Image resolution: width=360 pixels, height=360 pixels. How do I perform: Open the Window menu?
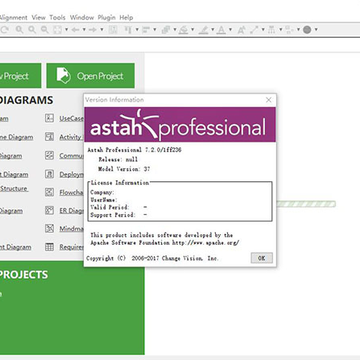click(82, 17)
